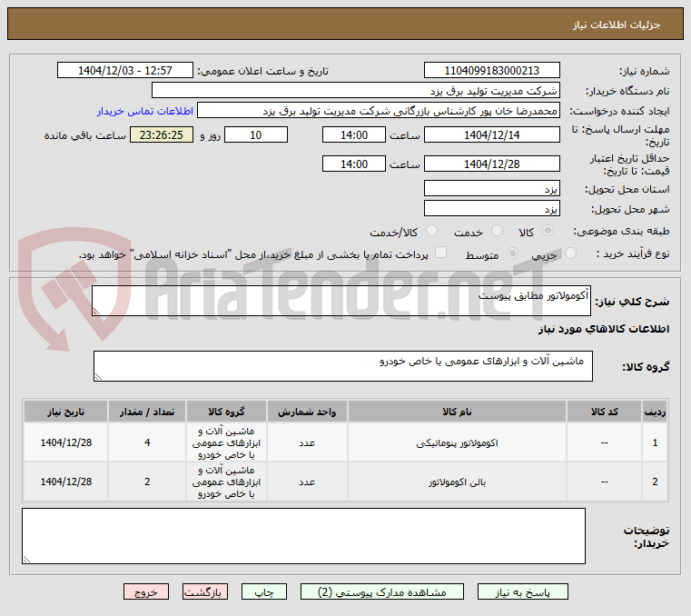Click the استان محل تحویل field یزد

[x=492, y=189]
